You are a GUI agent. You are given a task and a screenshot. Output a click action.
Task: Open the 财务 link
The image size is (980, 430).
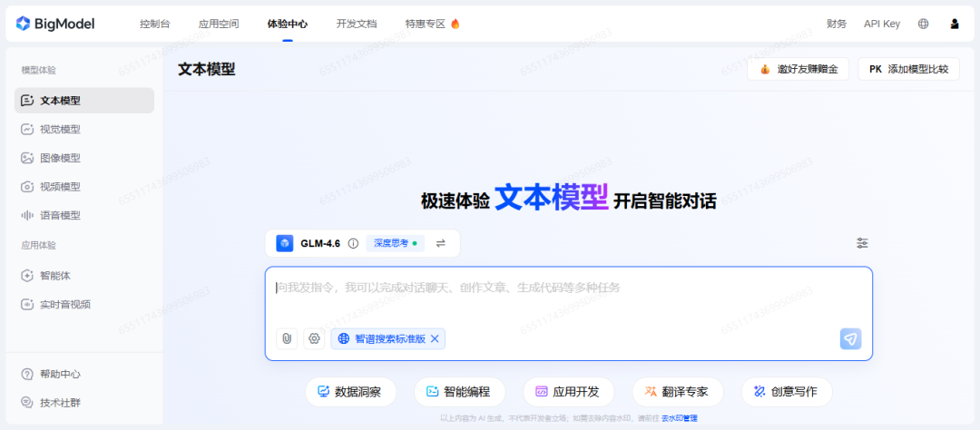click(837, 24)
